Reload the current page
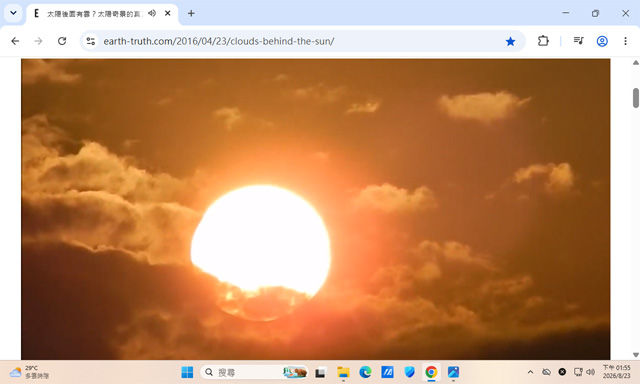Viewport: 640px width, 384px height. coord(62,41)
